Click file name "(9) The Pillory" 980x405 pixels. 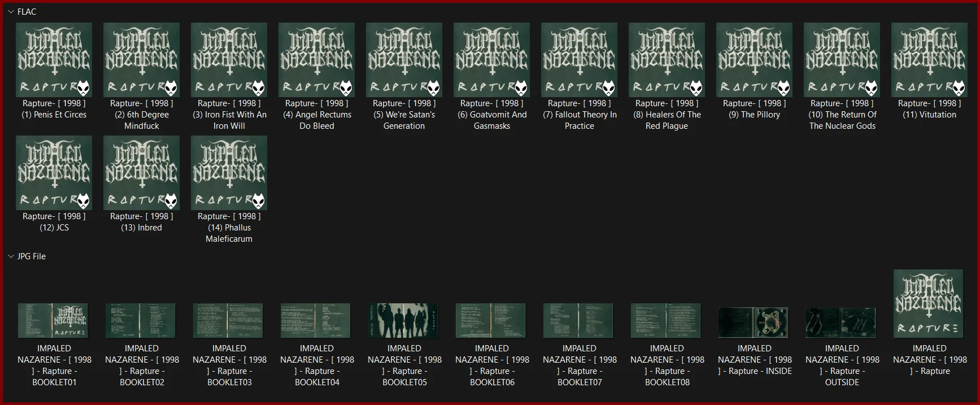[x=755, y=109]
